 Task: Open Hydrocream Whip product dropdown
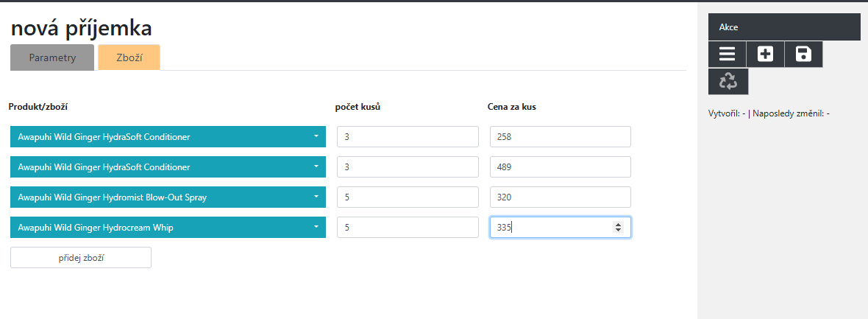point(168,228)
